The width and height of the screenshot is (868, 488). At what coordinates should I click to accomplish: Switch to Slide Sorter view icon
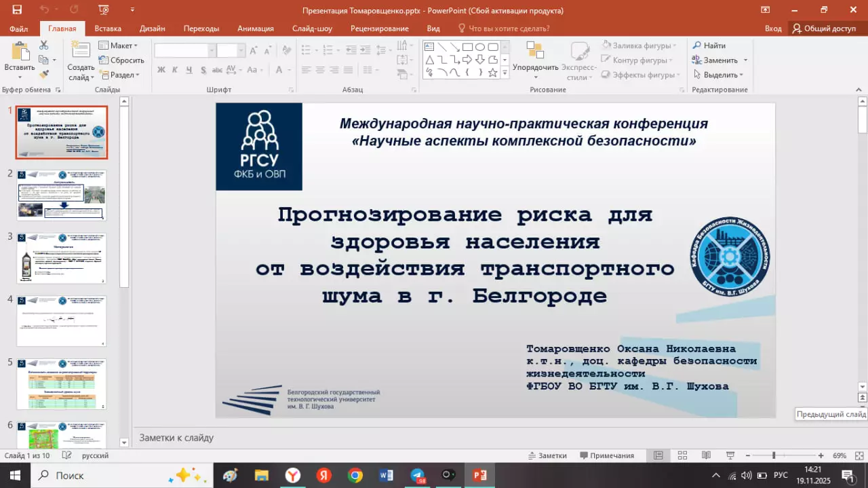point(682,455)
